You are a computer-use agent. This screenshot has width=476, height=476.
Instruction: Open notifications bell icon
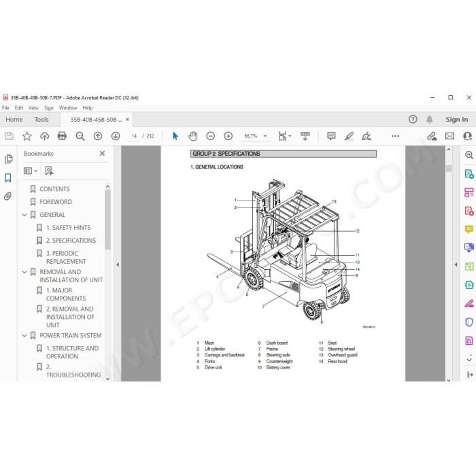[429, 119]
